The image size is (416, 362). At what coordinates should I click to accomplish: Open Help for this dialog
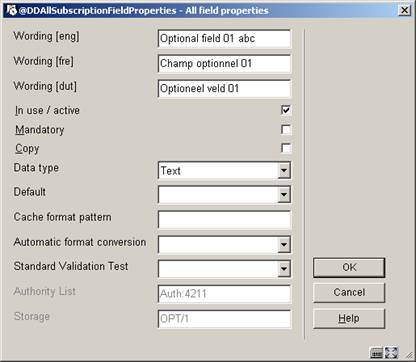click(349, 318)
